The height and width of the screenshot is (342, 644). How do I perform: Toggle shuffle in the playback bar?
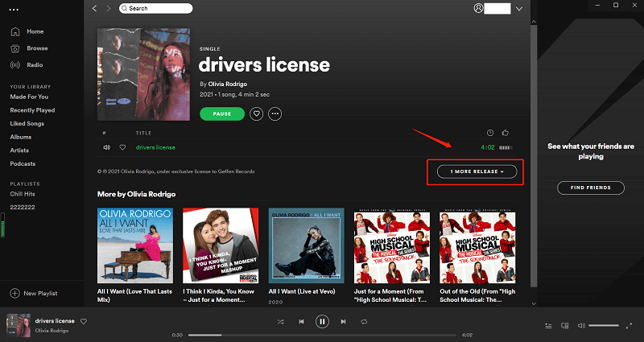click(x=280, y=322)
